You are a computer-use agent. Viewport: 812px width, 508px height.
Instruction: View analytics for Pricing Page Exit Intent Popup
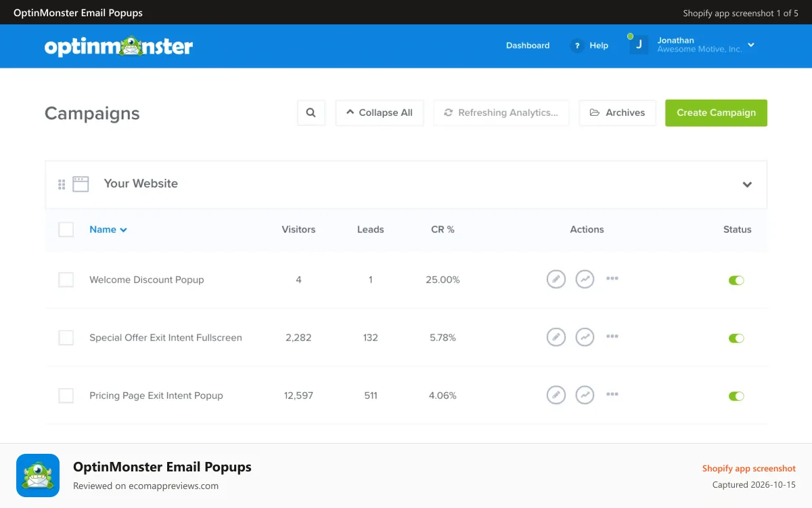pos(585,395)
